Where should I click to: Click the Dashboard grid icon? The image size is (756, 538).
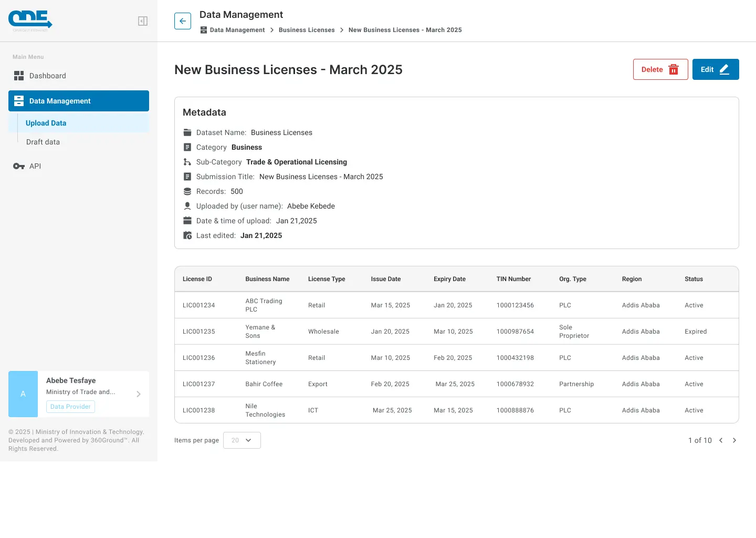(19, 76)
